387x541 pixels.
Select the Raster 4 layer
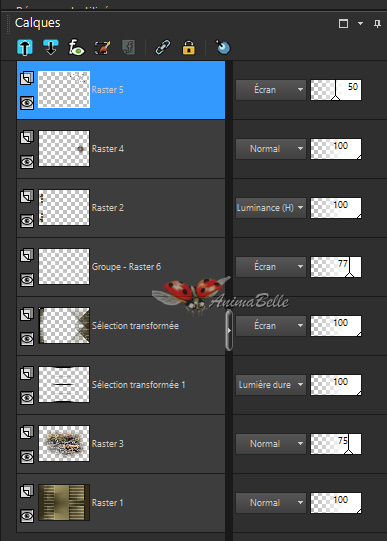tap(121, 149)
